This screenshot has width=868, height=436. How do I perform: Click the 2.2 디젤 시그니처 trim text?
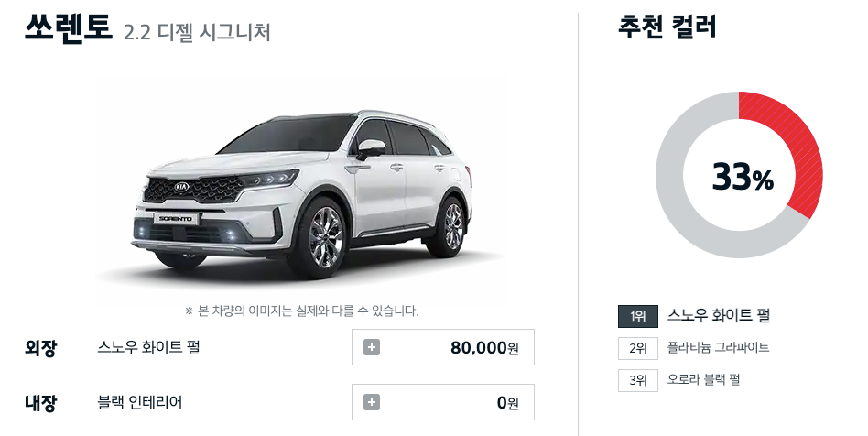tap(197, 32)
